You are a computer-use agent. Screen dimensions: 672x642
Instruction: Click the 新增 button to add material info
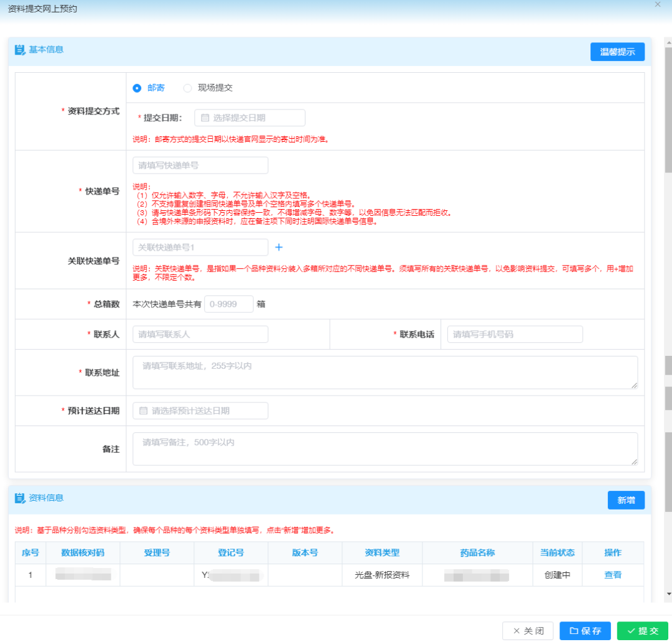[x=626, y=500]
